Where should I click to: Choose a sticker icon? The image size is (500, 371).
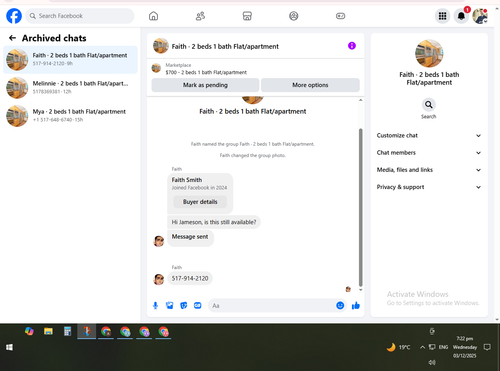[x=184, y=305]
